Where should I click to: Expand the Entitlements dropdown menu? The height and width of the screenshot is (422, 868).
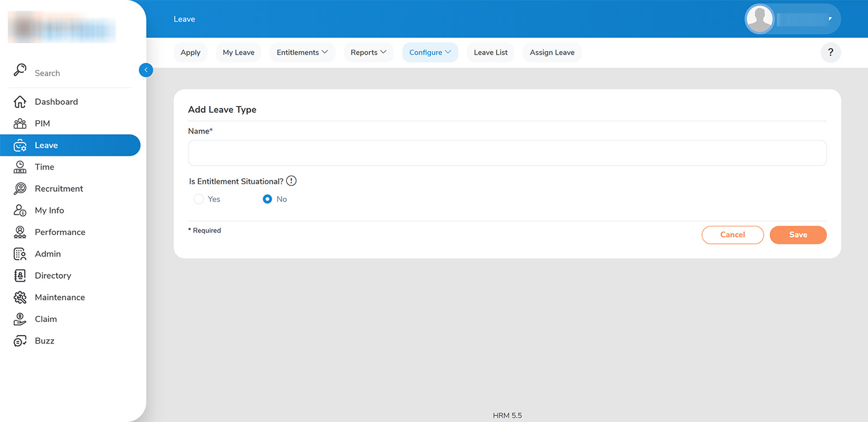coord(302,53)
